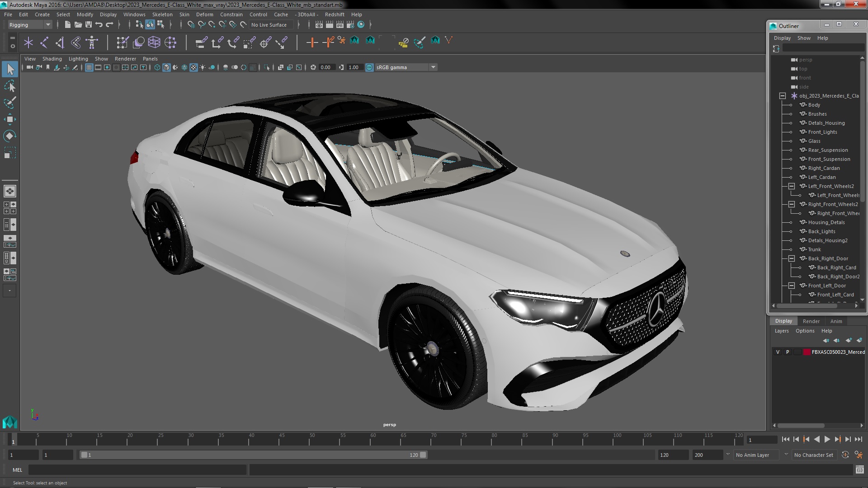Select the Create Joints shelf tool

(44, 42)
